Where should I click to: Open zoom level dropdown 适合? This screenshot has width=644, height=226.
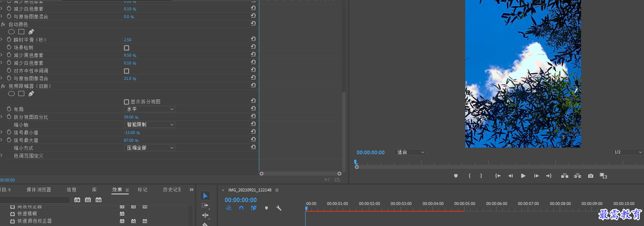click(x=410, y=152)
